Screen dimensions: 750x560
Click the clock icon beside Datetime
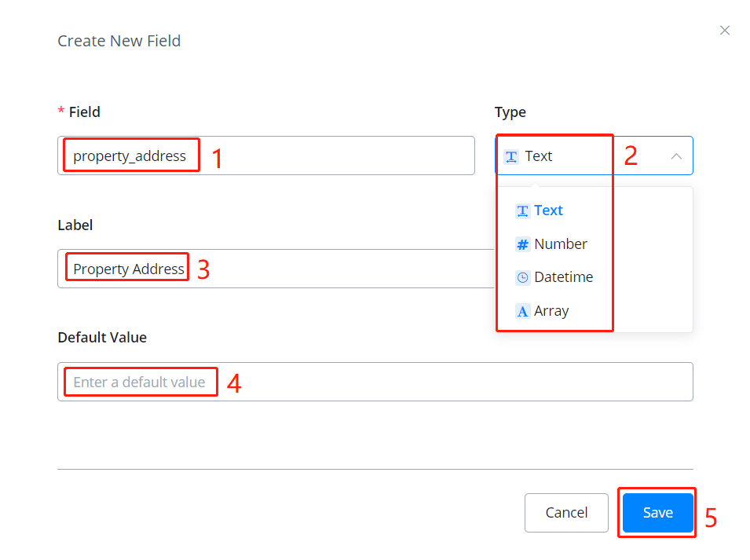tap(522, 277)
